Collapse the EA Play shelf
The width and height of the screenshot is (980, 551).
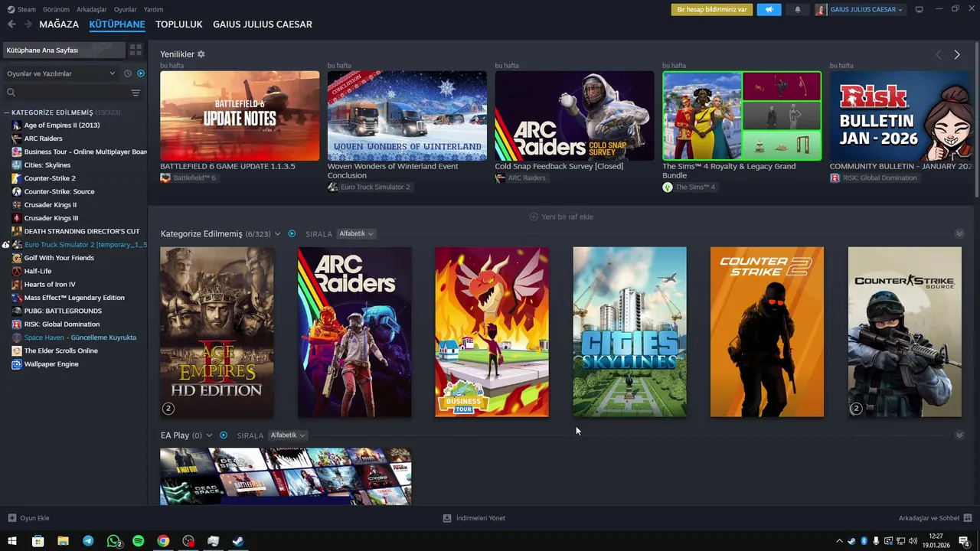[x=959, y=435]
